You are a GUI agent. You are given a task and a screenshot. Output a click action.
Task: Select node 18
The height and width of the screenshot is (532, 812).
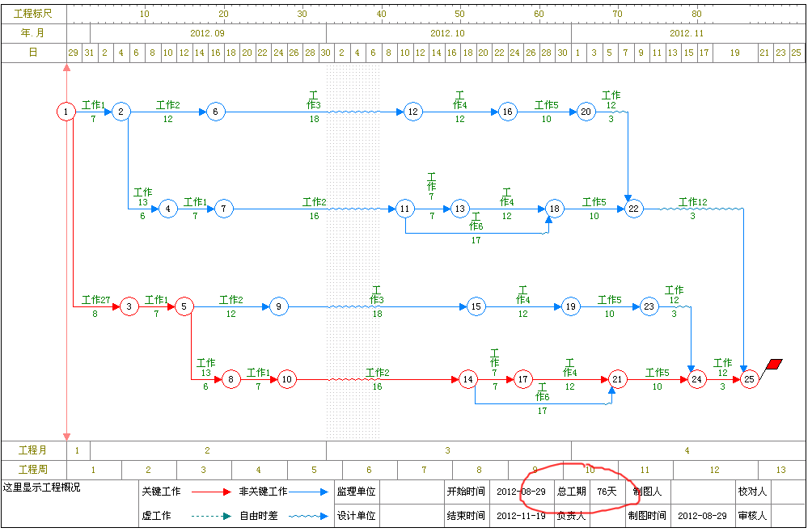tap(555, 209)
